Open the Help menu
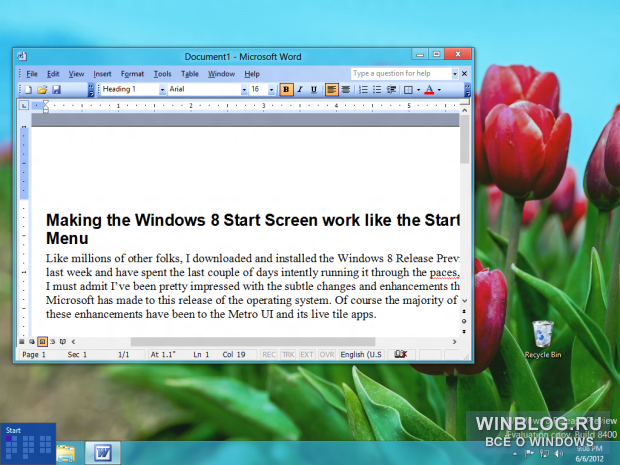Viewport: 620px width, 465px height. [252, 74]
